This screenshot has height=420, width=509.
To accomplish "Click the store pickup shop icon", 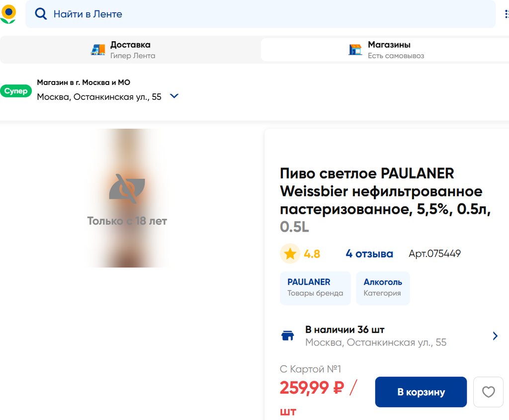I will click(x=355, y=50).
